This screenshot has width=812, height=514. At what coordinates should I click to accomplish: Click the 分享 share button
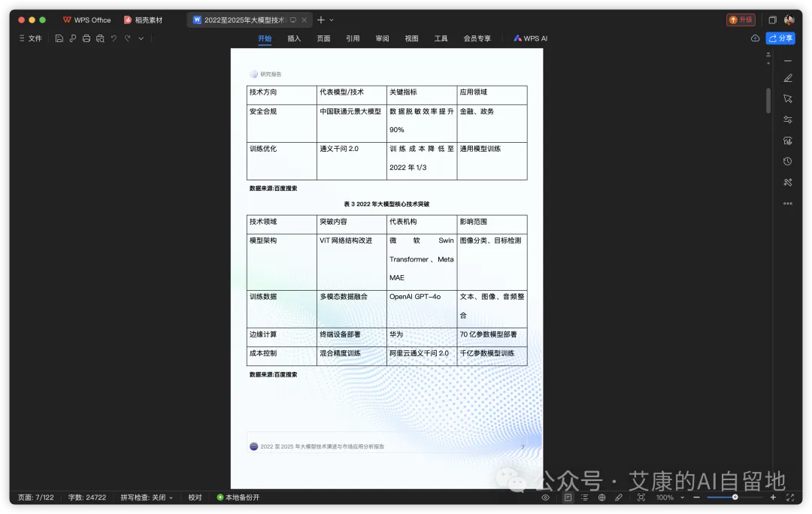[x=780, y=38]
